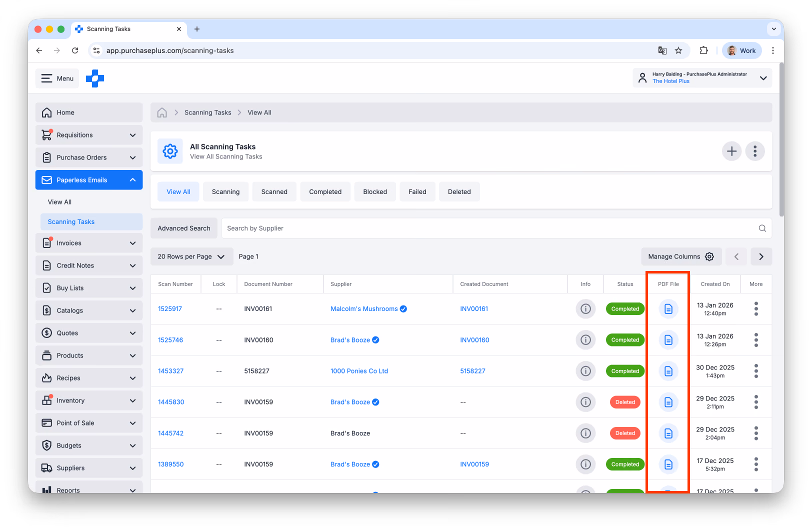The width and height of the screenshot is (812, 530).
Task: Open PDF file for scan 1453327
Action: pos(668,371)
